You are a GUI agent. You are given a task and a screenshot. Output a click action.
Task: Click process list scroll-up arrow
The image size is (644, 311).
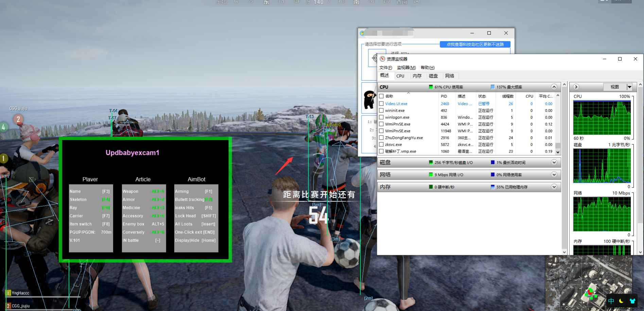point(558,96)
